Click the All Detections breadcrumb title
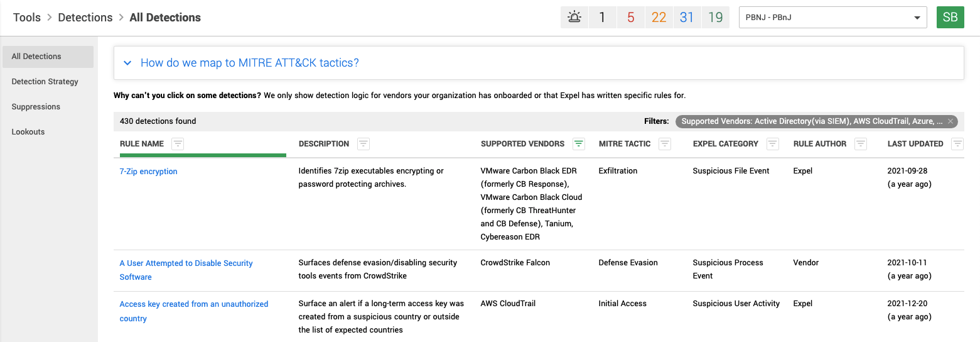This screenshot has height=342, width=980. pyautogui.click(x=165, y=18)
